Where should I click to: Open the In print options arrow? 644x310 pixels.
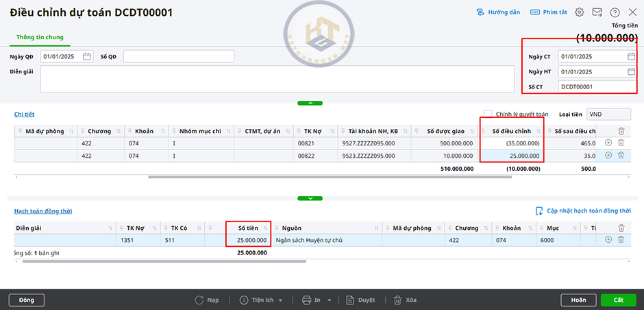330,300
